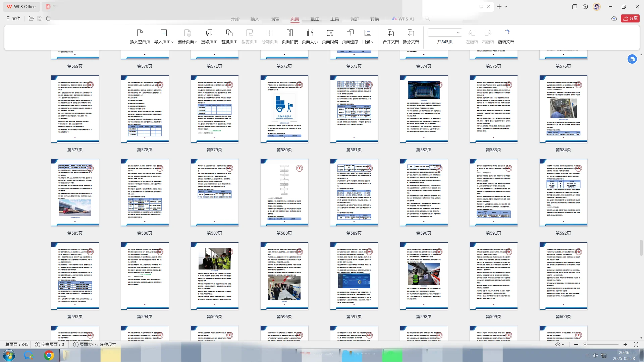This screenshot has width=644, height=362.
Task: Click the Merge Documents (合并文档) icon
Action: 390,33
